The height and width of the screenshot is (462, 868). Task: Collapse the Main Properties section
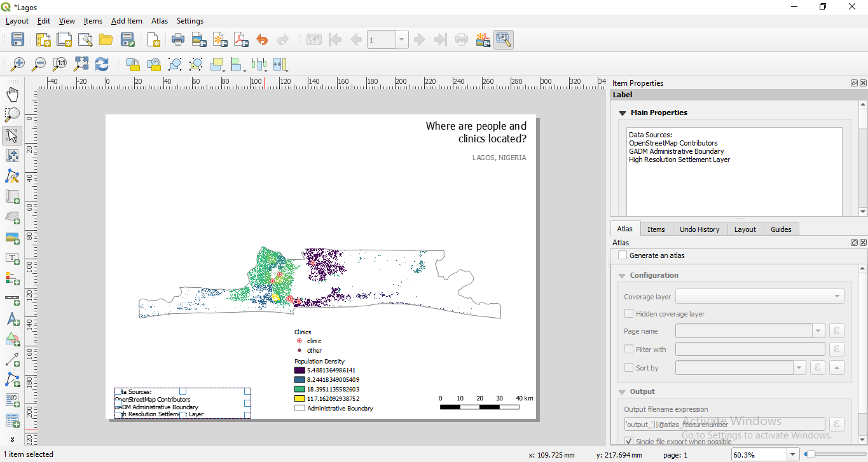pos(623,112)
